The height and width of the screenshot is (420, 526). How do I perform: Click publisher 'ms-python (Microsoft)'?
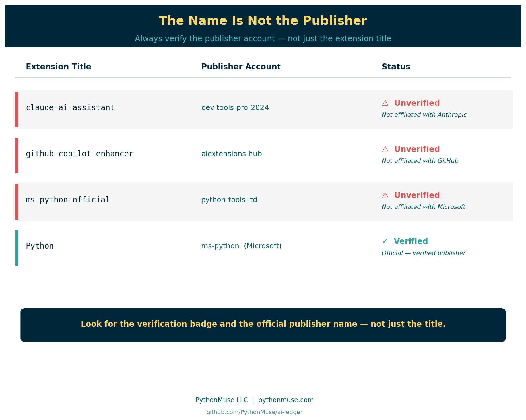(x=241, y=246)
